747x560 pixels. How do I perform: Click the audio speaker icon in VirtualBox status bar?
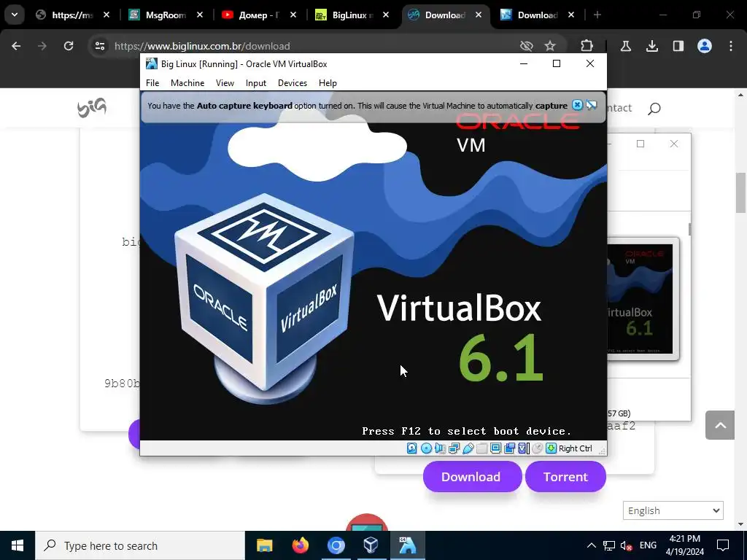(x=440, y=448)
